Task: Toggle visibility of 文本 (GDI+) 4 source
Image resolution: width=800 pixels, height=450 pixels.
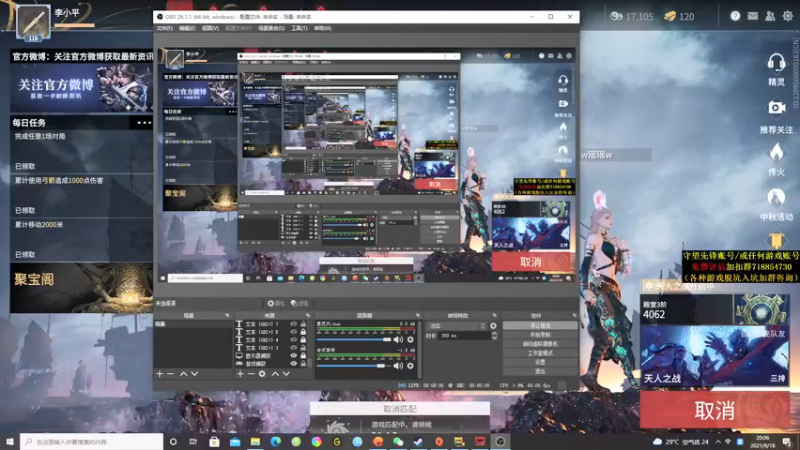Action: [293, 340]
